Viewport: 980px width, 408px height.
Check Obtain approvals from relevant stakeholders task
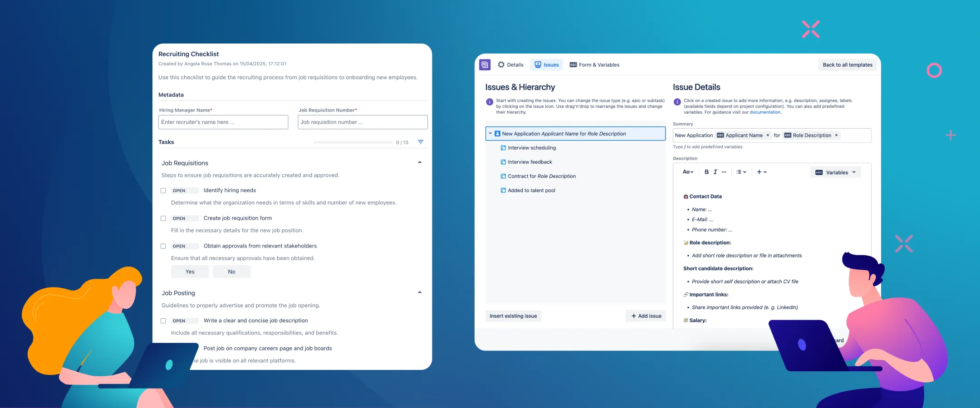tap(163, 246)
